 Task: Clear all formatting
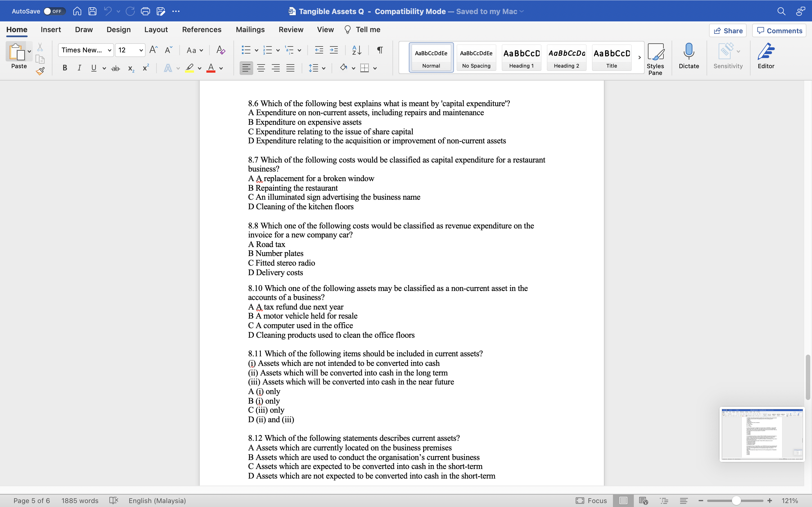pyautogui.click(x=220, y=50)
